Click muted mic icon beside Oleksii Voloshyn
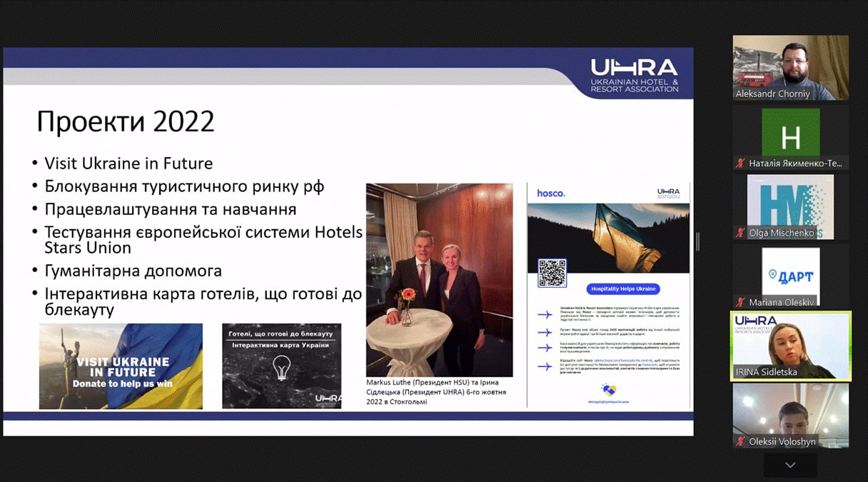The height and width of the screenshot is (482, 868). (x=741, y=441)
